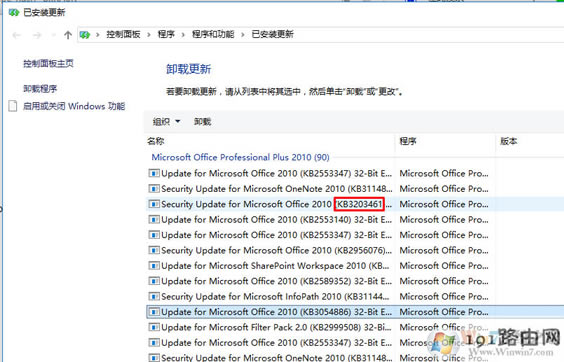The width and height of the screenshot is (564, 362).
Task: Go up one level with Up arrow
Action: [68, 35]
